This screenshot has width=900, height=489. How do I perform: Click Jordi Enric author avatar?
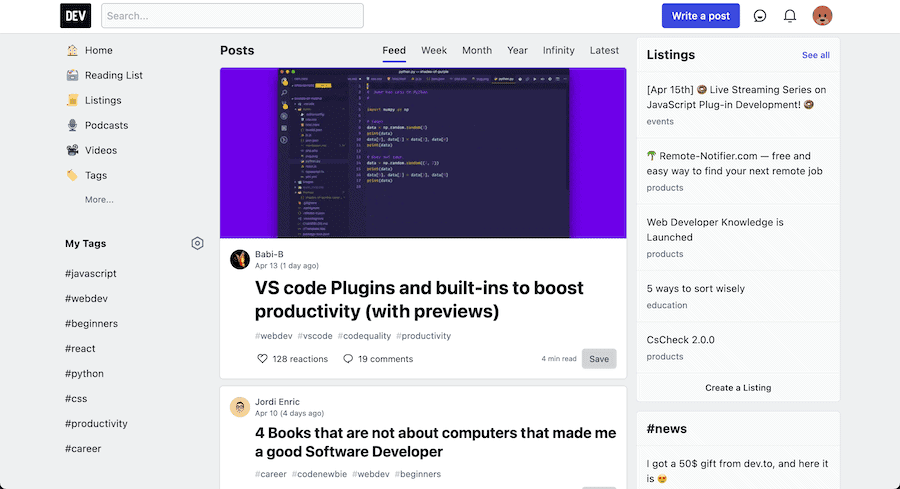click(240, 407)
